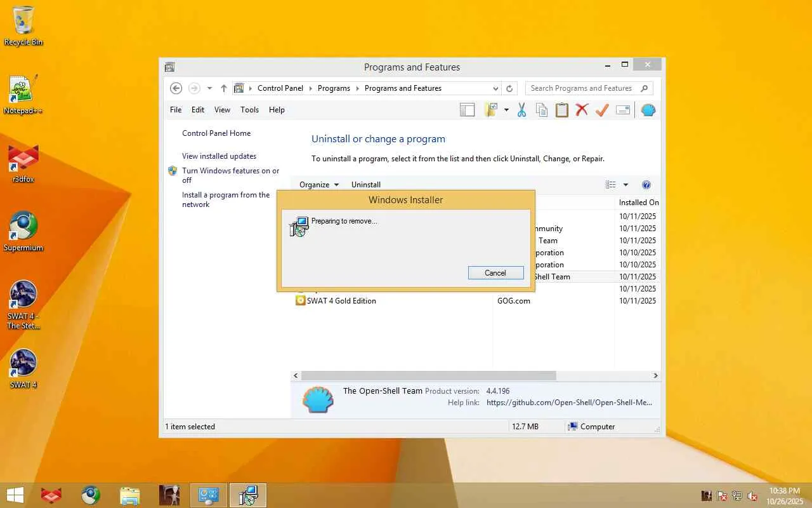The image size is (812, 508).
Task: Select the Supermium desktop icon
Action: [x=23, y=232]
